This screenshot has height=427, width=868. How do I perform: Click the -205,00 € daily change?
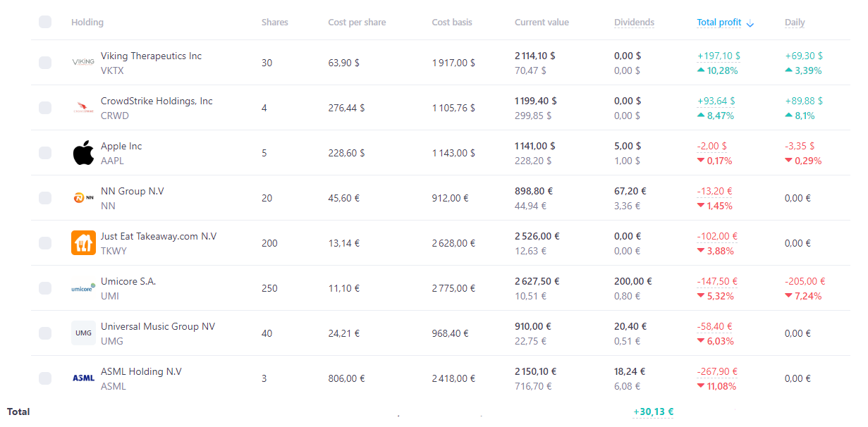pos(805,281)
